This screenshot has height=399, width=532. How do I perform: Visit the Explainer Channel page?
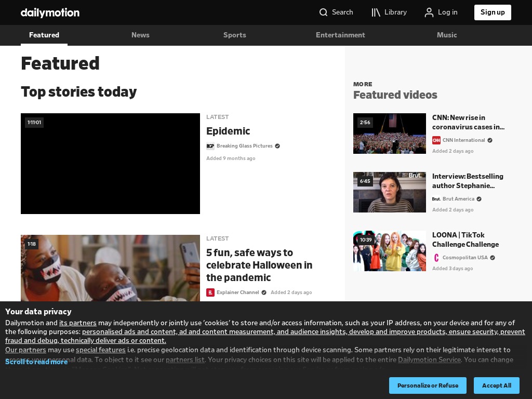tap(238, 292)
